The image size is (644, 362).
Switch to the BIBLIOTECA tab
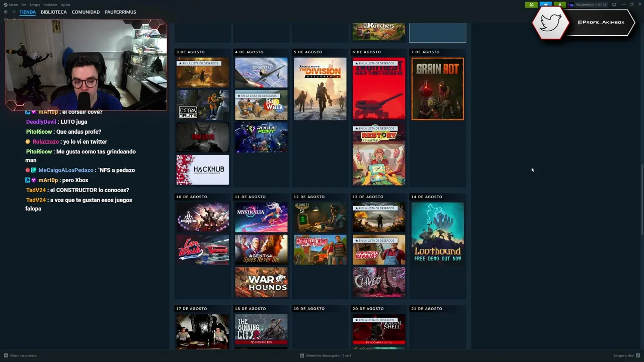click(54, 12)
